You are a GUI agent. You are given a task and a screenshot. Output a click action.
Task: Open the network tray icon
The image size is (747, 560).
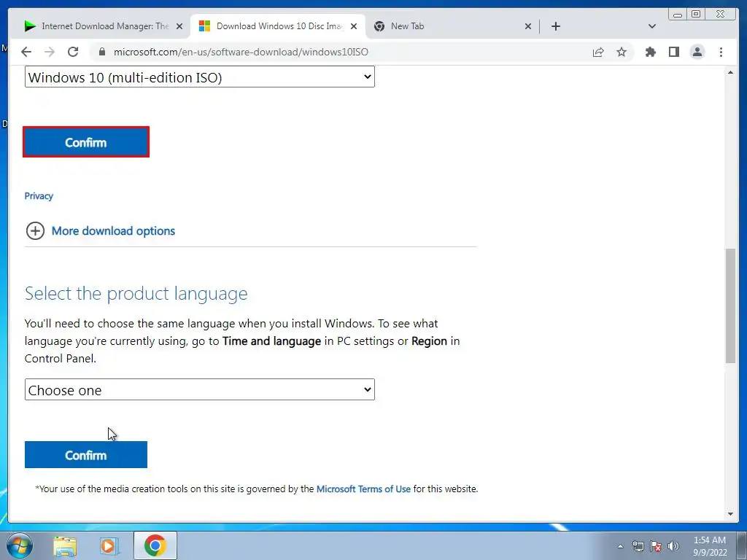[x=638, y=546]
